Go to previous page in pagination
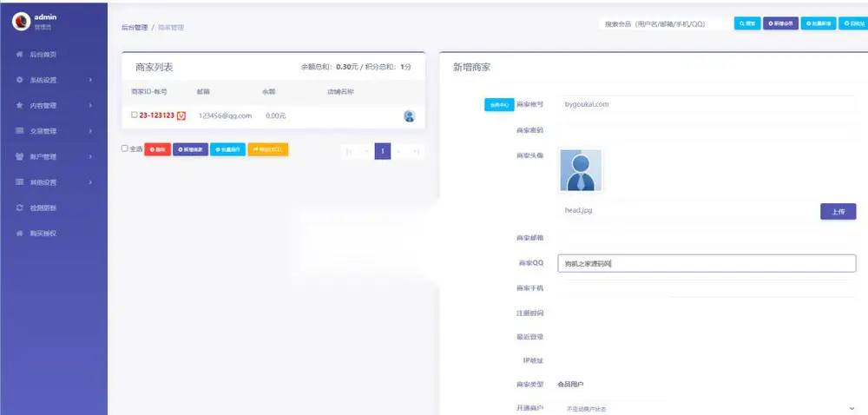 (365, 151)
